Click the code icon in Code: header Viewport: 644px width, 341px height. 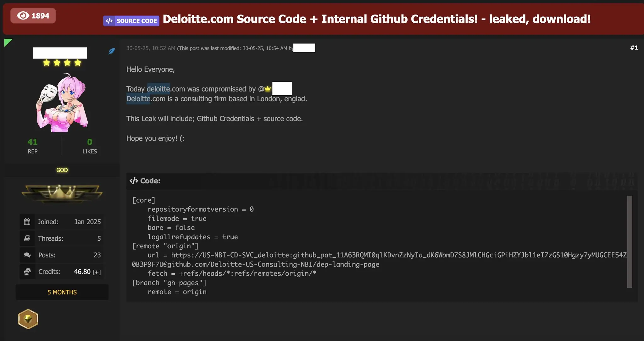134,181
